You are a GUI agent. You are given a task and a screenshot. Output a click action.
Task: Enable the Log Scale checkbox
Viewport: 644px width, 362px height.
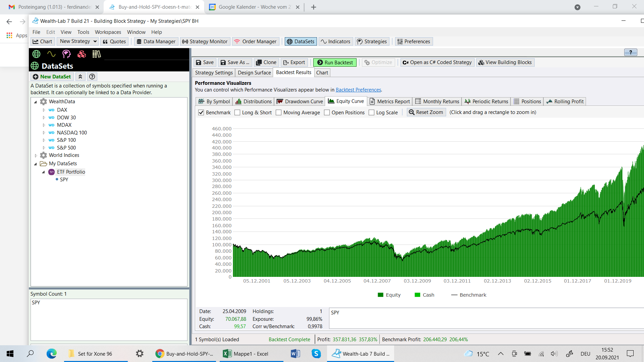371,113
